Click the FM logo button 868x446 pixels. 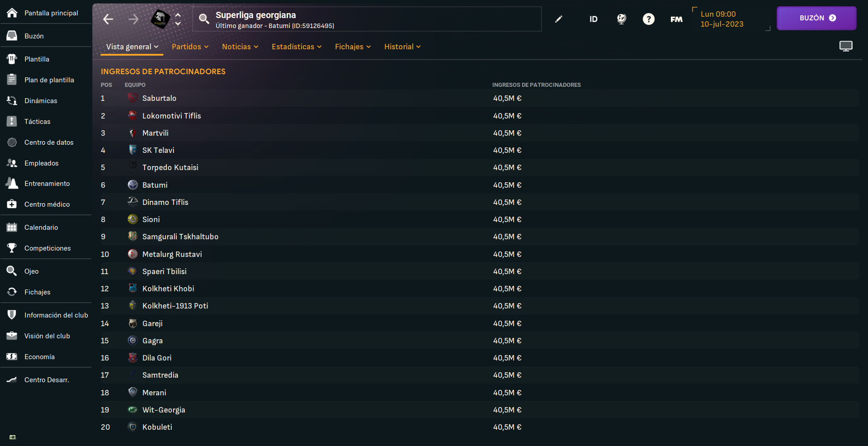pyautogui.click(x=676, y=19)
